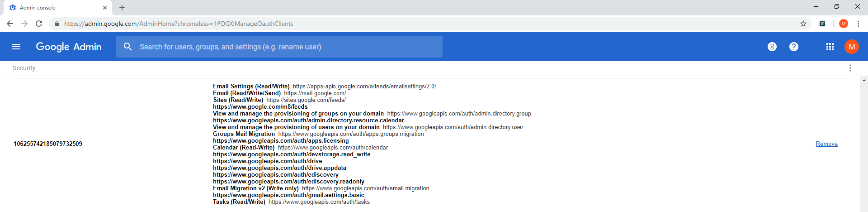Minimize the browser window

coord(816,6)
